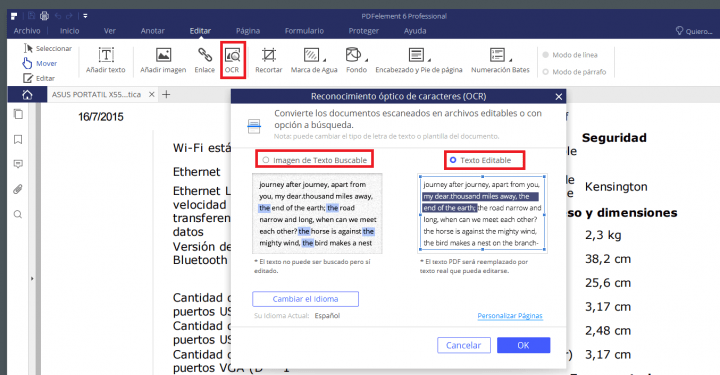
Task: Open the attachments paperclip panel
Action: click(x=18, y=189)
